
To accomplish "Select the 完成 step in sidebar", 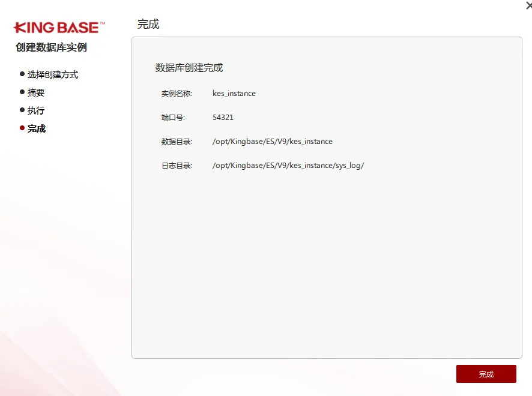I will tap(37, 128).
